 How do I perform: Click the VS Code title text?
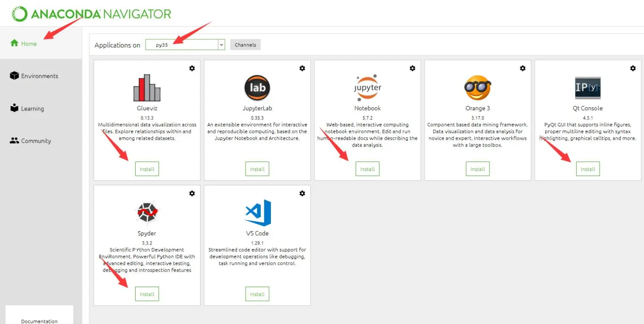(257, 233)
